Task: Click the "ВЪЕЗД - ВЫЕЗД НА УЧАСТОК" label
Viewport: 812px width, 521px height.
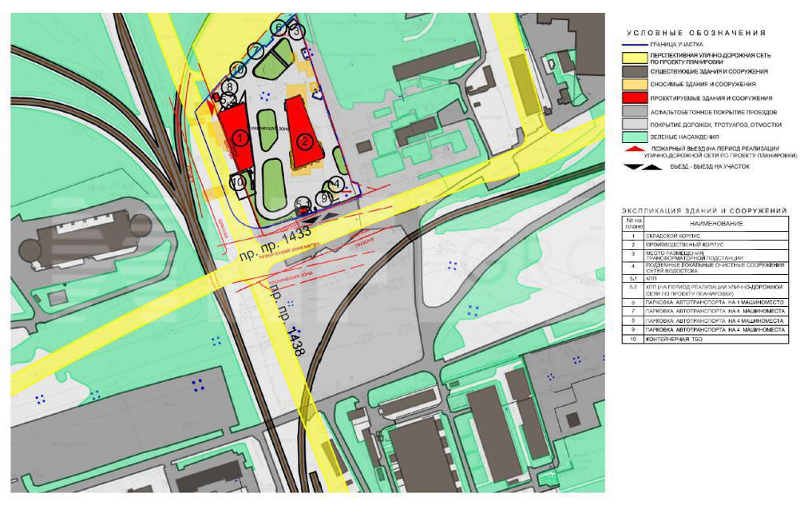Action: coord(710,166)
